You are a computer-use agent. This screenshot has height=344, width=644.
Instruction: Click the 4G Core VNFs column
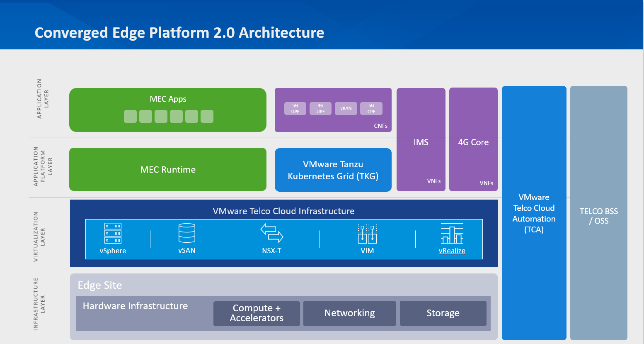tap(473, 139)
